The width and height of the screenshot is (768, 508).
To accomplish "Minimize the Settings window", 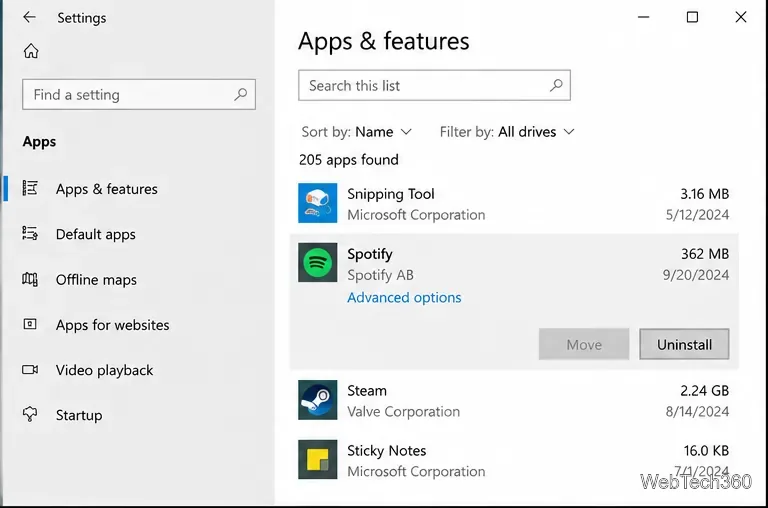I will [x=643, y=17].
